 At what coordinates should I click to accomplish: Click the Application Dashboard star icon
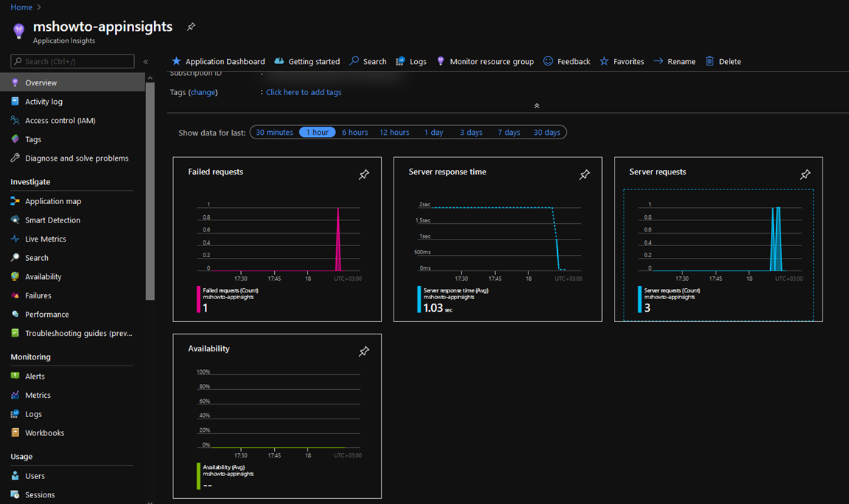click(176, 61)
